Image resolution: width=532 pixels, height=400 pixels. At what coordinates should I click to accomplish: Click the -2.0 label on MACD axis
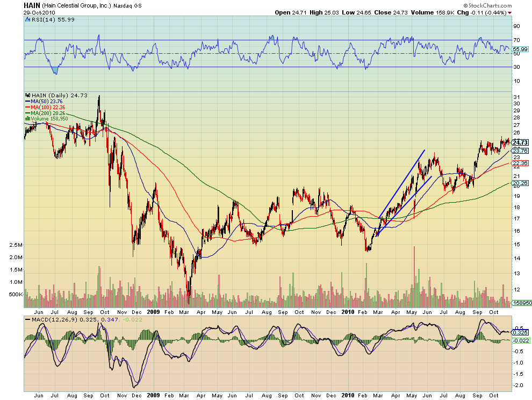tap(517, 385)
